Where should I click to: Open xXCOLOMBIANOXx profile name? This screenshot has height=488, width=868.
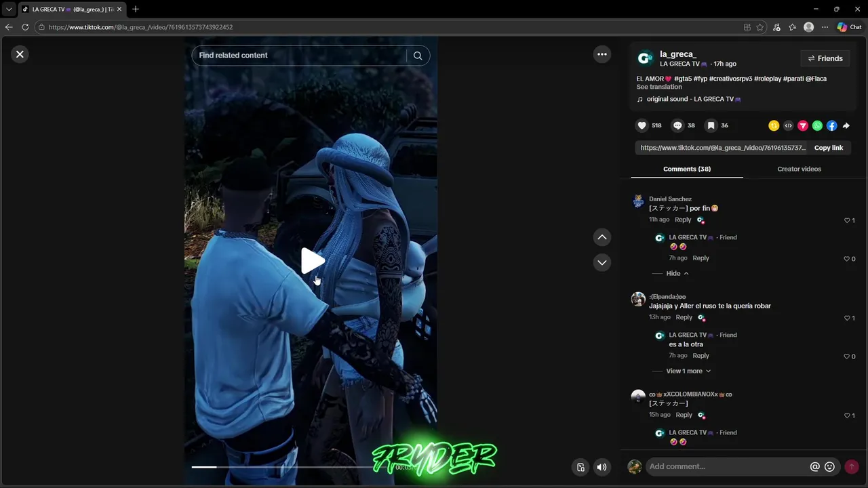[x=690, y=394]
